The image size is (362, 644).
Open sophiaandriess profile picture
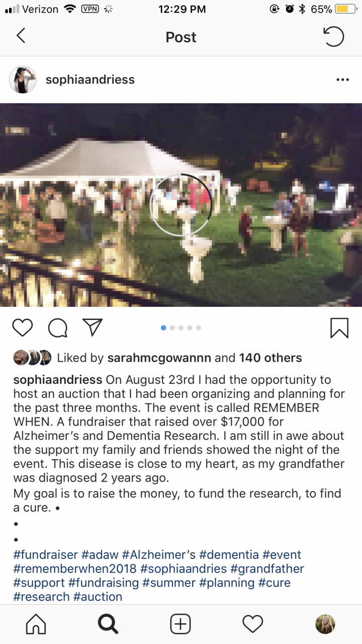pos(23,79)
